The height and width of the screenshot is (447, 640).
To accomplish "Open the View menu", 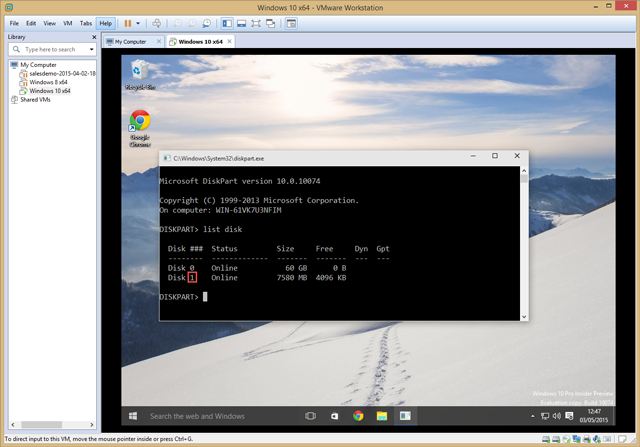I will tap(49, 23).
